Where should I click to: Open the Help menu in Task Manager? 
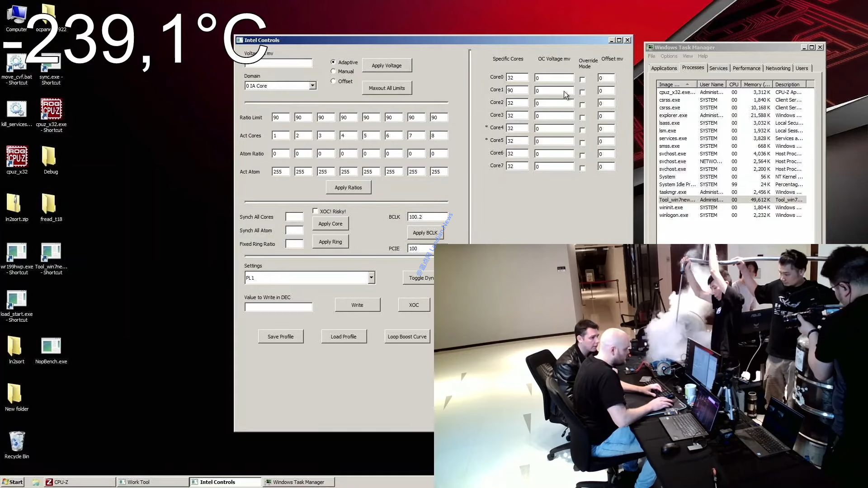(x=703, y=56)
